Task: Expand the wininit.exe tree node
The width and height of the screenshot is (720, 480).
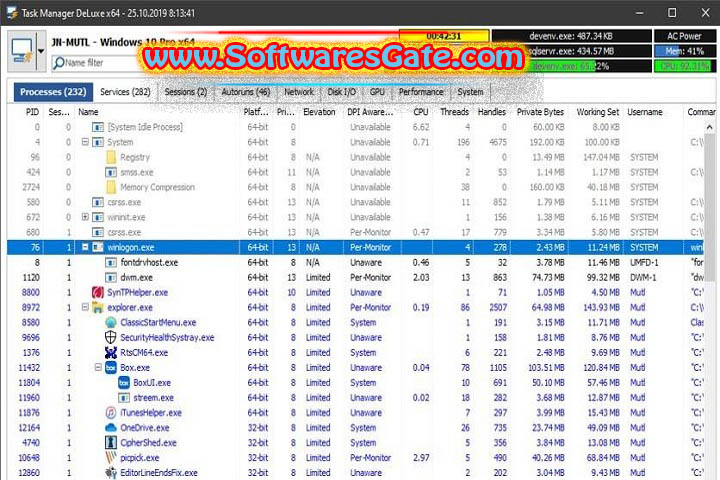Action: [85, 217]
